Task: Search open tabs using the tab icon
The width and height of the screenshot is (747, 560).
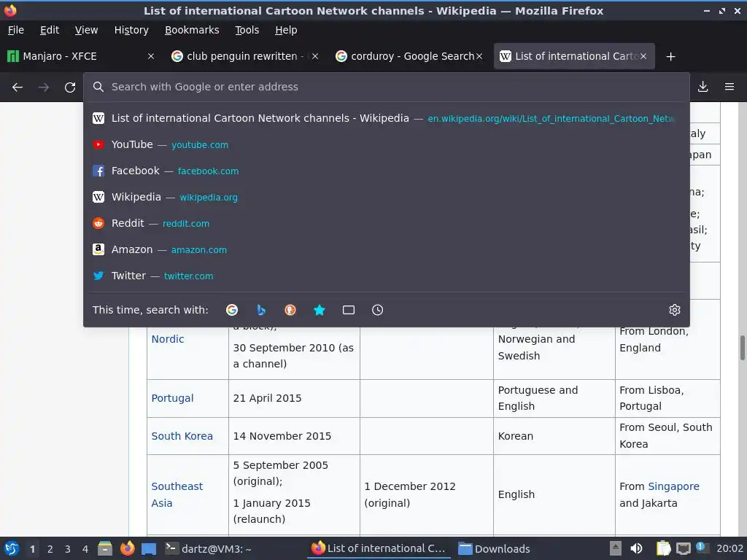Action: click(x=349, y=310)
